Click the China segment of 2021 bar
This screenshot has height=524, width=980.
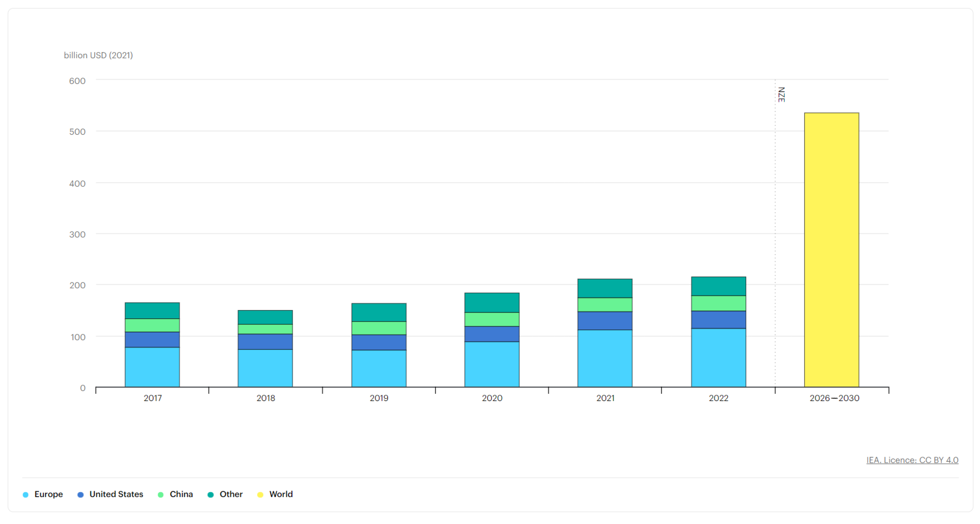coord(605,304)
